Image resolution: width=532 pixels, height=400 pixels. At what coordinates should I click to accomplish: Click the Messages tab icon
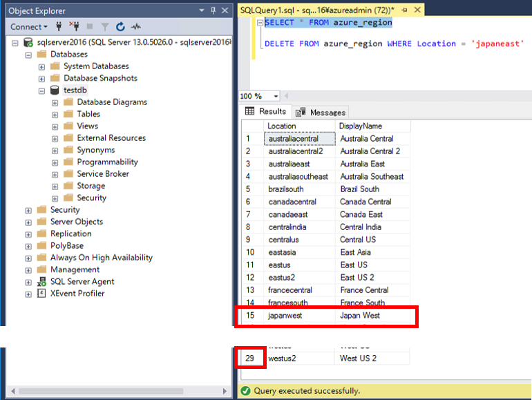click(301, 113)
